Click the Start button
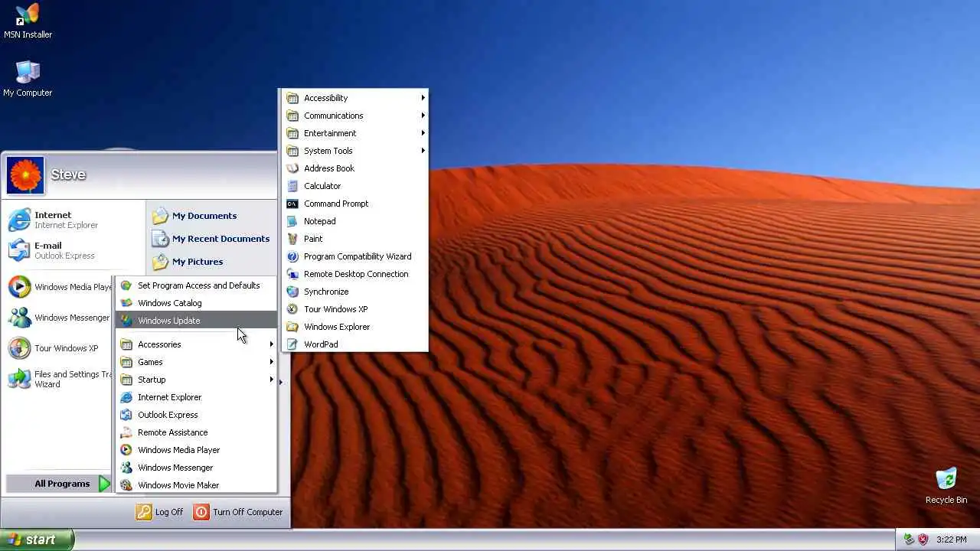 37,540
